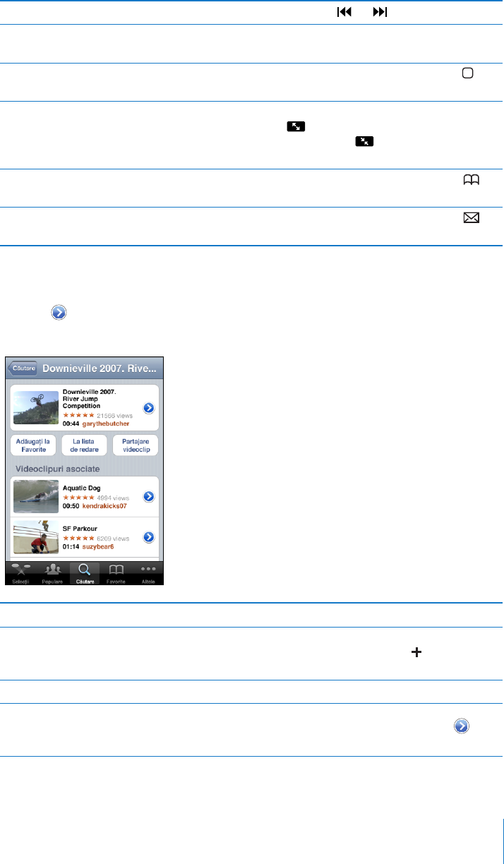Tap the Partajare videoclip button

tap(136, 445)
